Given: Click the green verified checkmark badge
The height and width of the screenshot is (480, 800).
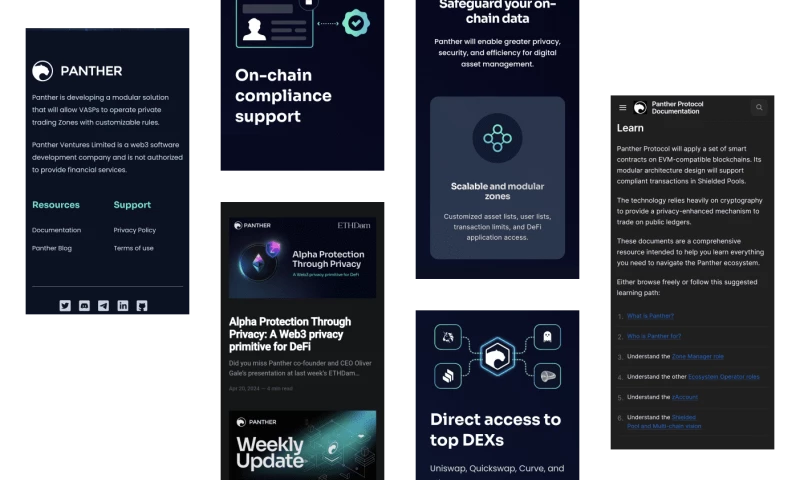Looking at the screenshot, I should tap(356, 23).
